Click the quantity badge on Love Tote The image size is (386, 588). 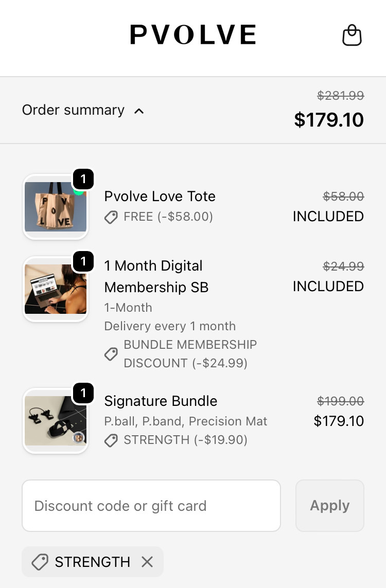point(83,179)
